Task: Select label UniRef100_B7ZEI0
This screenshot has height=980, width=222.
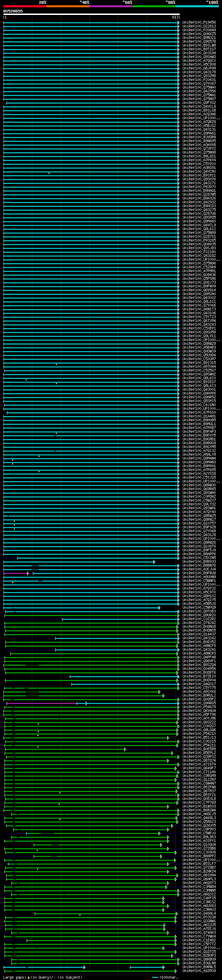Action: coord(199,677)
